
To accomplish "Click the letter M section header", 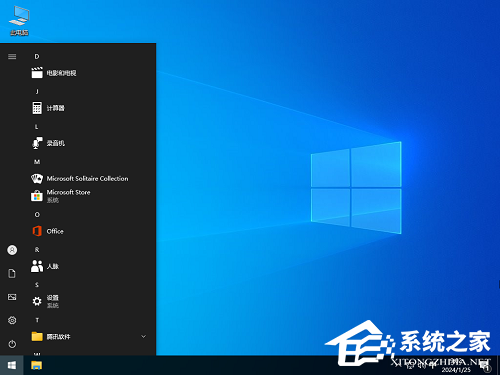I will tap(37, 162).
